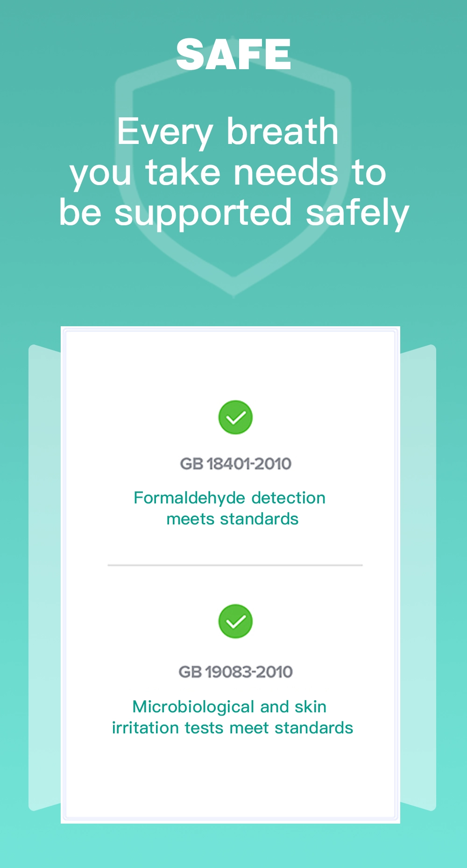
Task: Click the GB 18401-2010 standard label
Action: [x=235, y=464]
